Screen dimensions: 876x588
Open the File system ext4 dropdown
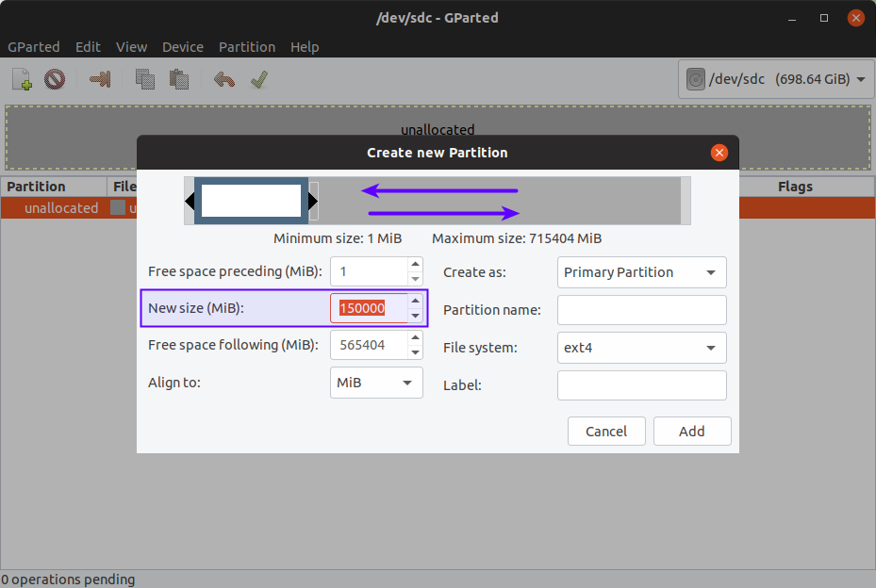(641, 348)
